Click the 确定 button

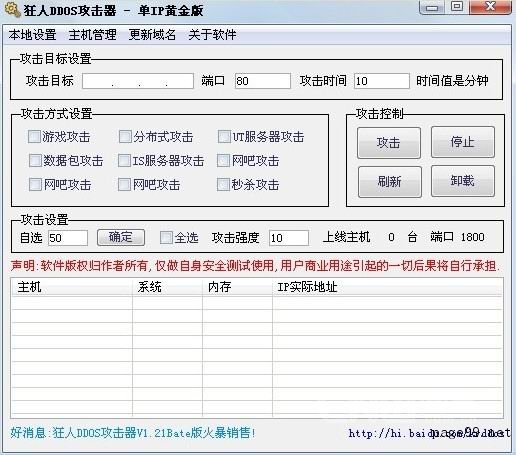tap(121, 237)
